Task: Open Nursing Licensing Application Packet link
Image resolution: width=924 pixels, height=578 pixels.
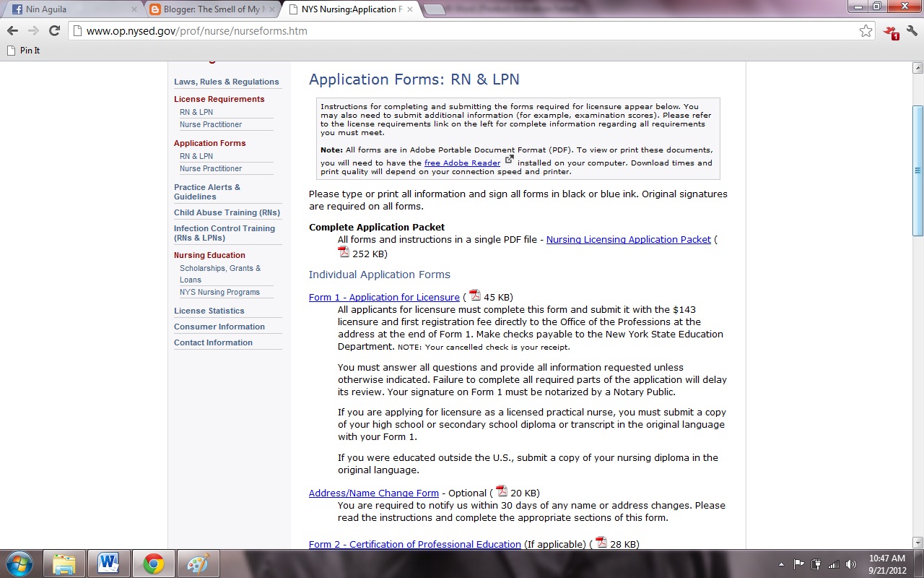Action: tap(629, 240)
